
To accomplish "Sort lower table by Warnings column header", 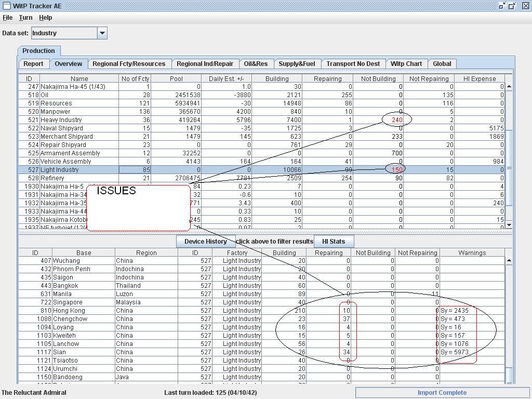I will click(x=472, y=253).
